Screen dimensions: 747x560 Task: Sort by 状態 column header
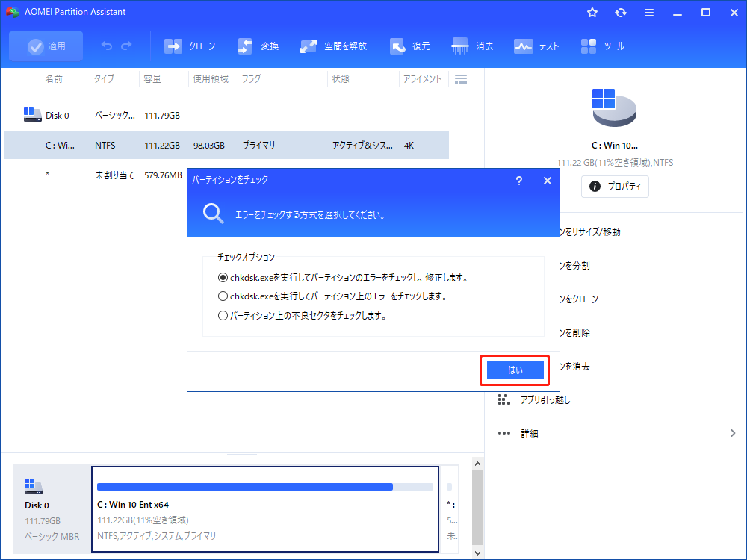coord(341,79)
